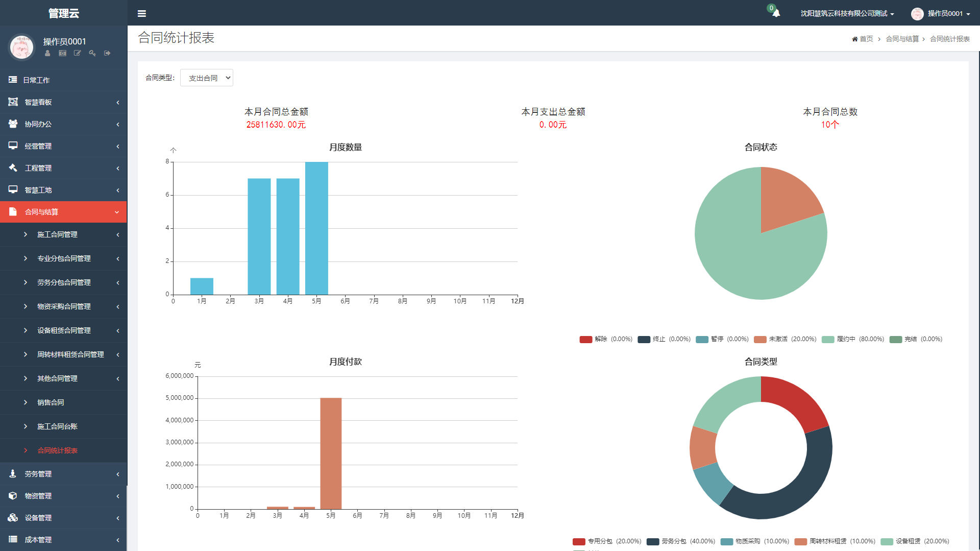Click the camera photo icon in sidebar profile
Screen dimensions: 980x551
(62, 53)
